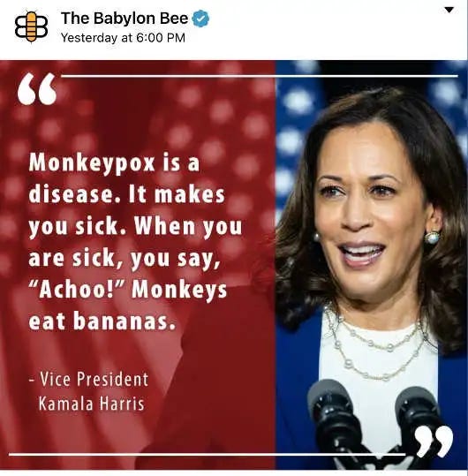Open the post options dropdown arrow

(449, 10)
